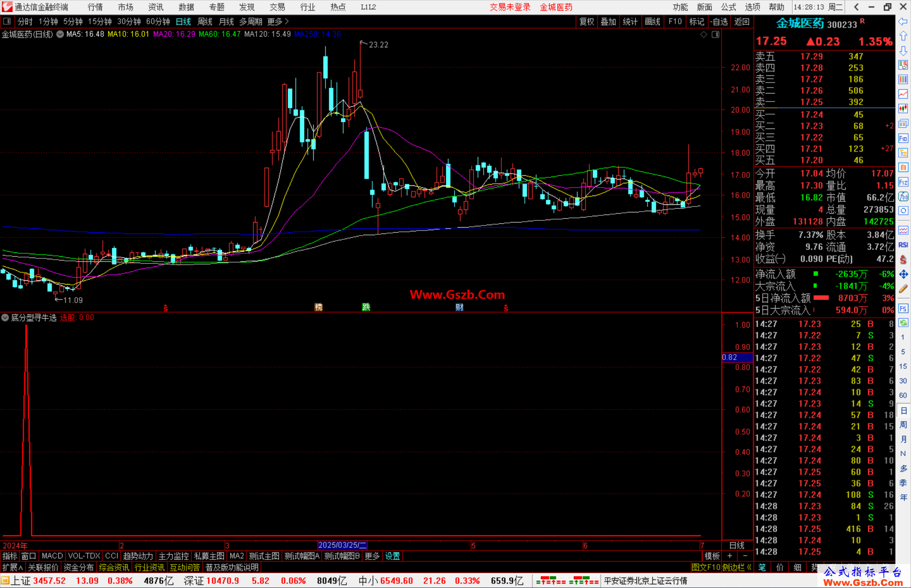Switch to 分时 intraday view
The width and height of the screenshot is (911, 588).
25,21
